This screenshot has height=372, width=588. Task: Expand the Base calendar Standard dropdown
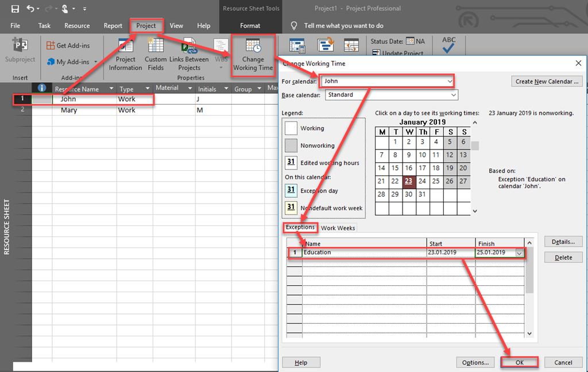[x=454, y=95]
